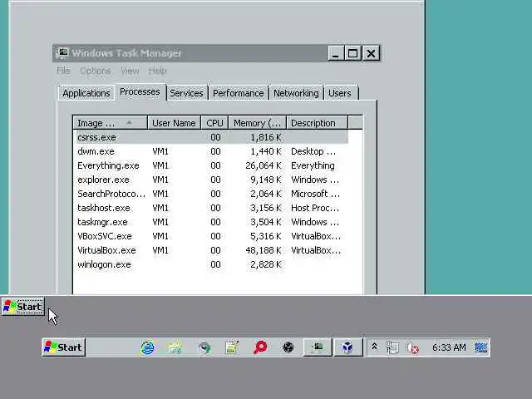Open Internet Explorer from the taskbar
This screenshot has width=532, height=399.
coord(148,347)
